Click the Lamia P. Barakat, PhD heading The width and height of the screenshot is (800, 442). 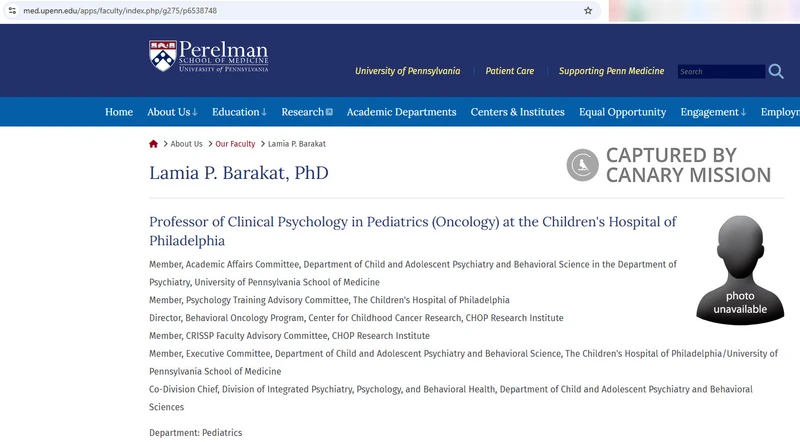(239, 173)
